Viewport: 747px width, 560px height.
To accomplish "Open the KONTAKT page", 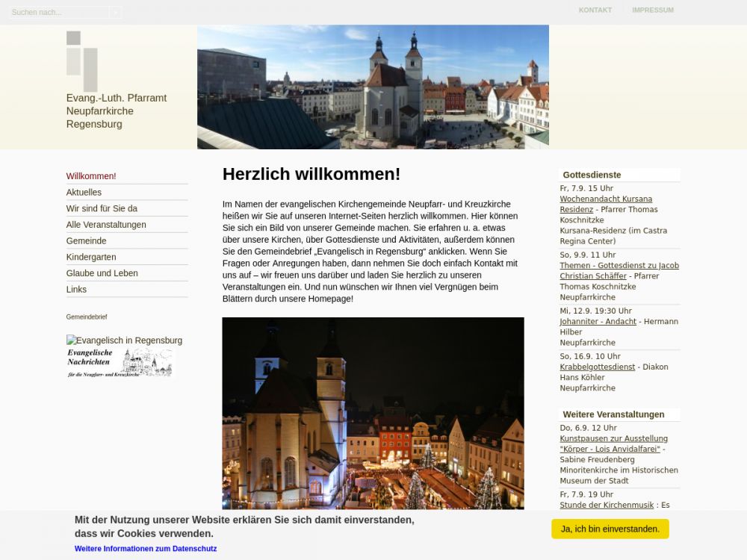I will [595, 10].
